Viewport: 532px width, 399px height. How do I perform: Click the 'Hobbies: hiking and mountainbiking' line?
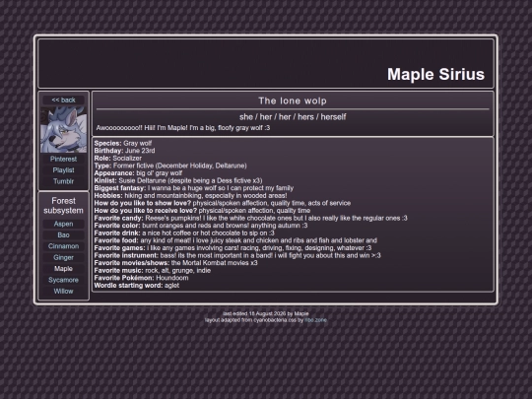click(x=190, y=195)
